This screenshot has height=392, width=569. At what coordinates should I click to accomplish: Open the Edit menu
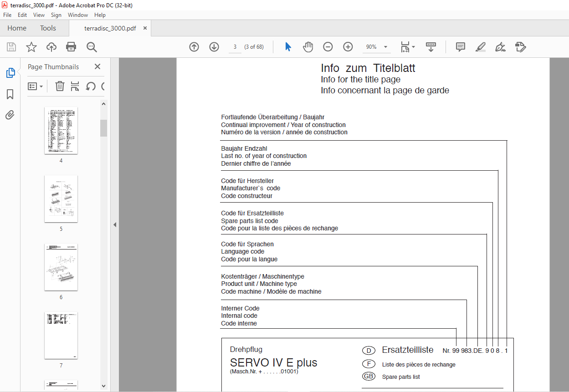coord(22,15)
